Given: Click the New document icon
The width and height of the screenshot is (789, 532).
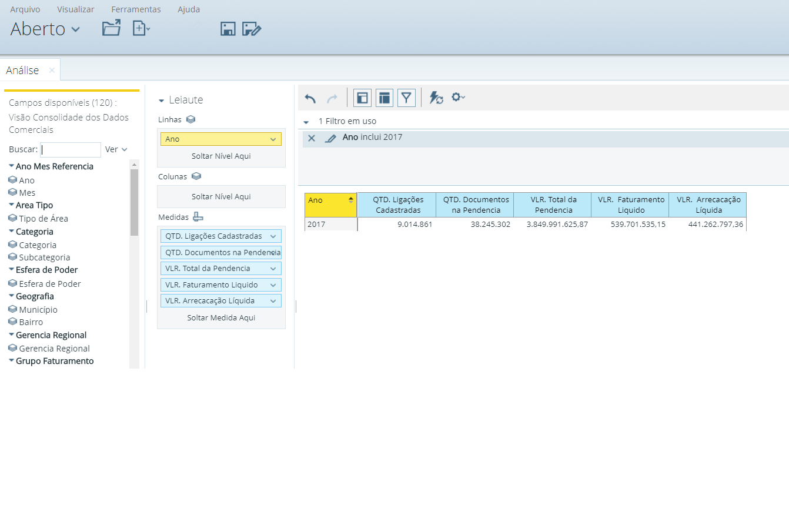Looking at the screenshot, I should [x=141, y=28].
